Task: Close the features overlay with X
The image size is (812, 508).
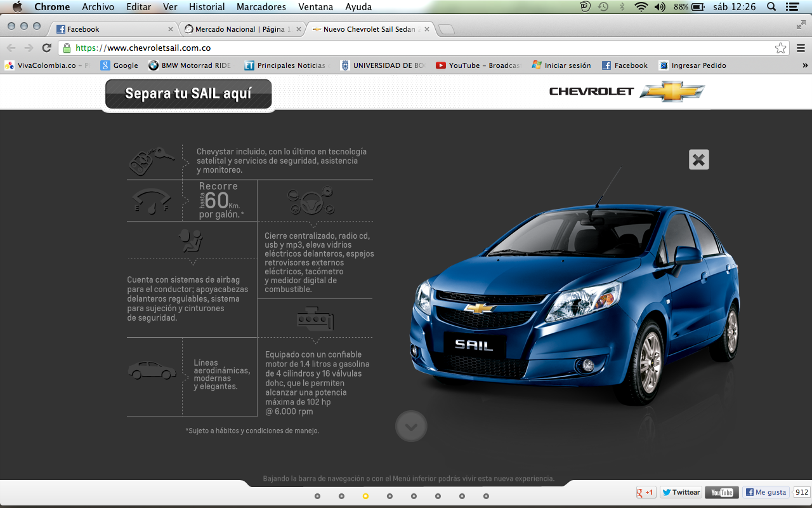Action: click(x=699, y=159)
